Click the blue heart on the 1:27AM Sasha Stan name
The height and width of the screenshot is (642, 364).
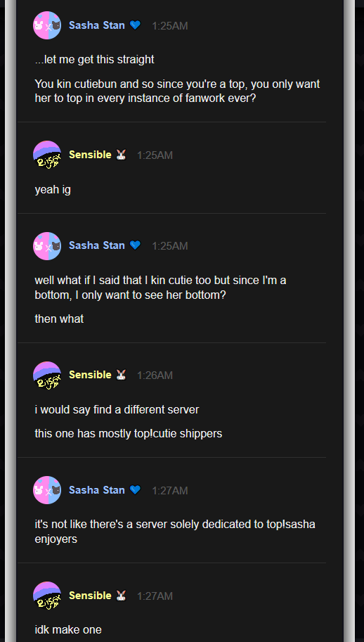click(x=135, y=490)
